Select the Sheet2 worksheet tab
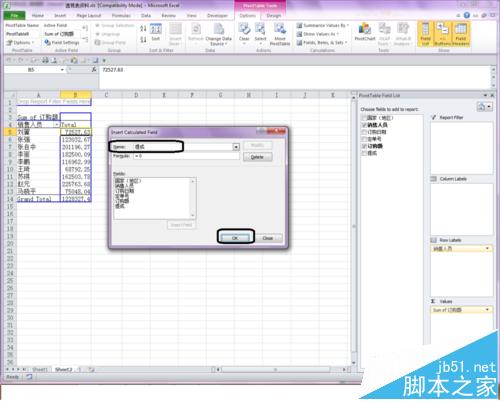The image size is (500, 401). [x=63, y=369]
